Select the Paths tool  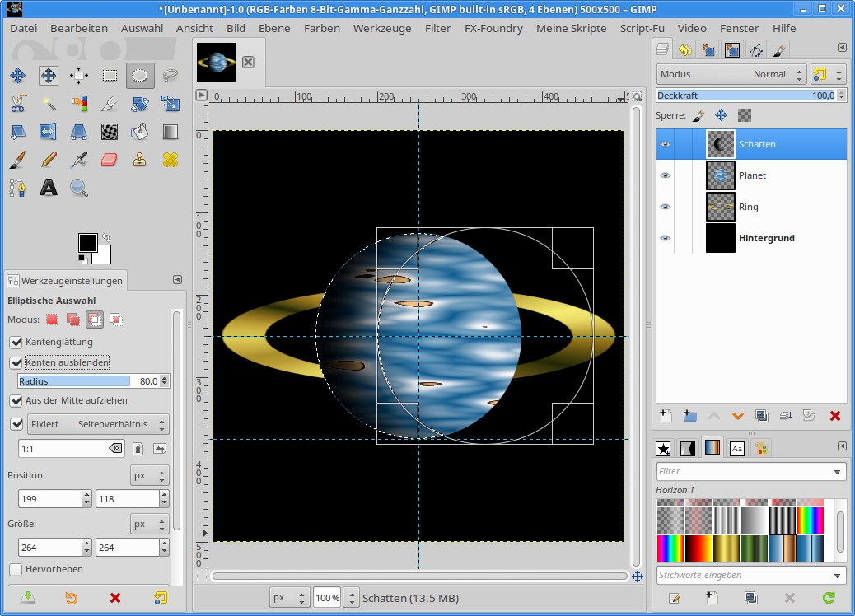[x=17, y=188]
